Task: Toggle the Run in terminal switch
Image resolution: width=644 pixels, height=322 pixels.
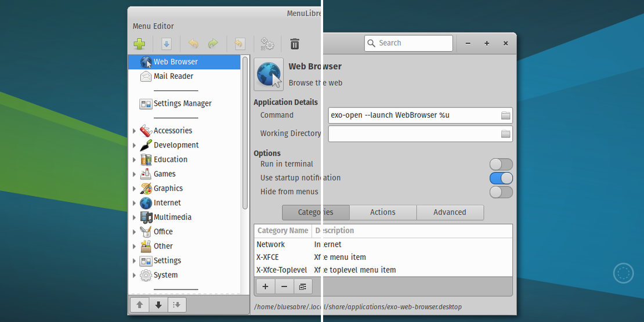Action: (x=501, y=164)
